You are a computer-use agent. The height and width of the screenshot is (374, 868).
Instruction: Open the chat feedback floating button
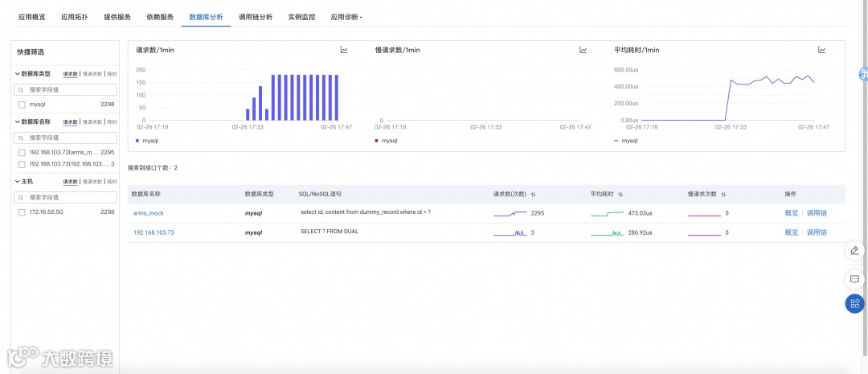click(854, 279)
